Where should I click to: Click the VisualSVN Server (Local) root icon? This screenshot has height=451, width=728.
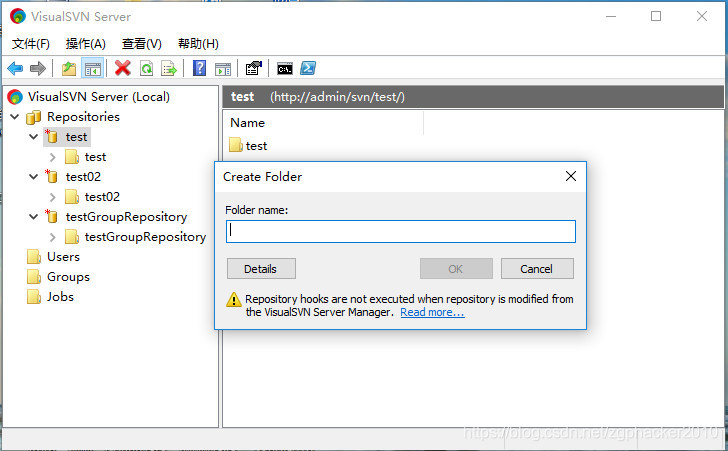pyautogui.click(x=15, y=97)
